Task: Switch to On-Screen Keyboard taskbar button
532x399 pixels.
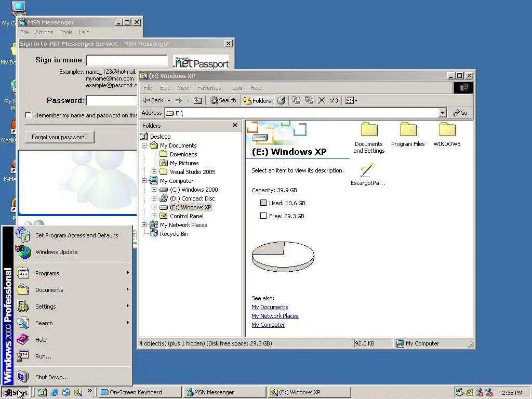Action: [x=139, y=392]
